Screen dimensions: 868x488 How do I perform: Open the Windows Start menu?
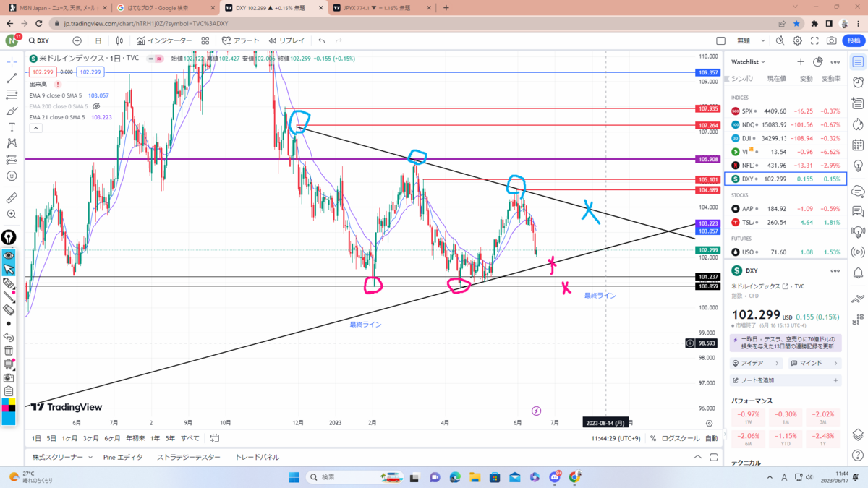294,477
